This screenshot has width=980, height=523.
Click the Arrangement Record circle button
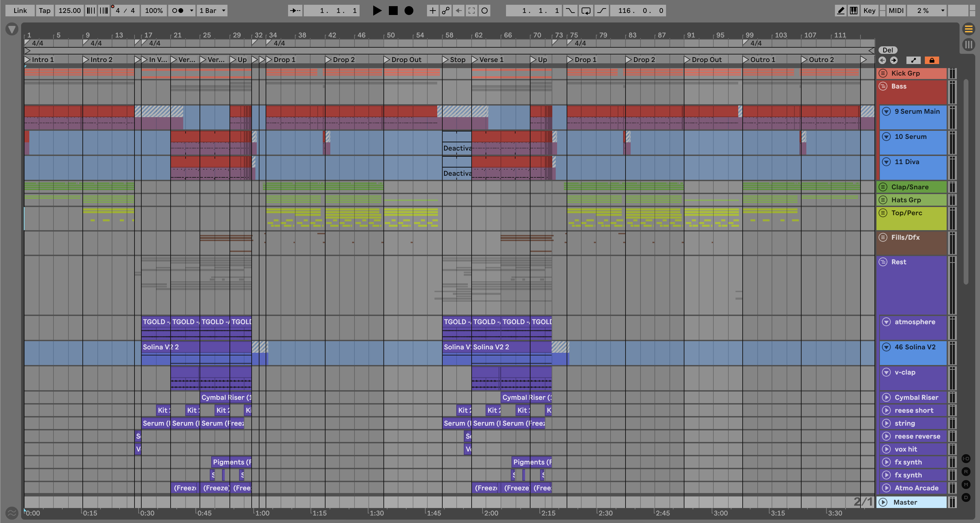click(x=409, y=11)
